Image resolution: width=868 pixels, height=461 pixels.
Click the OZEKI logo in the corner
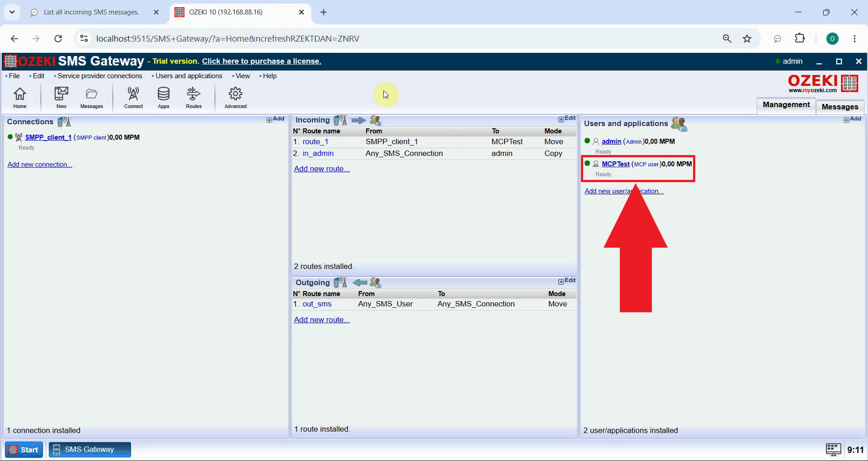(823, 84)
